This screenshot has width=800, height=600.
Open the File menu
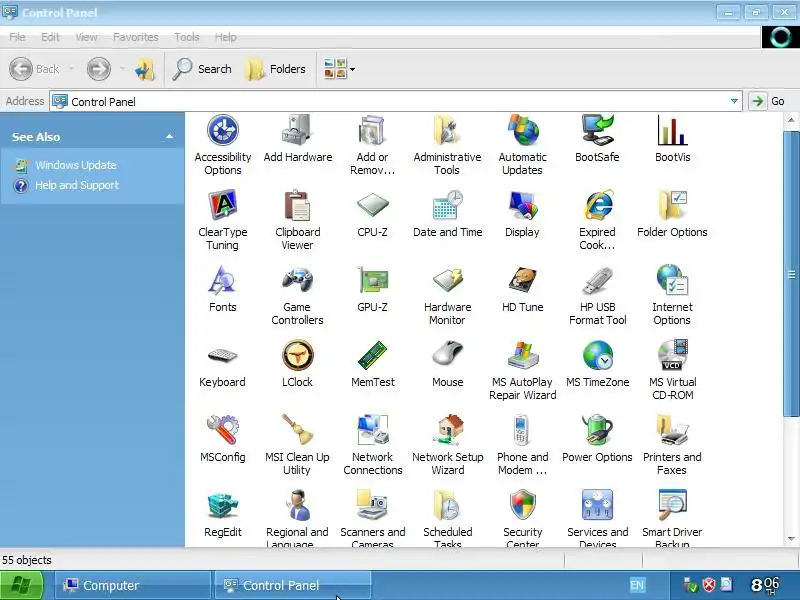tap(17, 37)
